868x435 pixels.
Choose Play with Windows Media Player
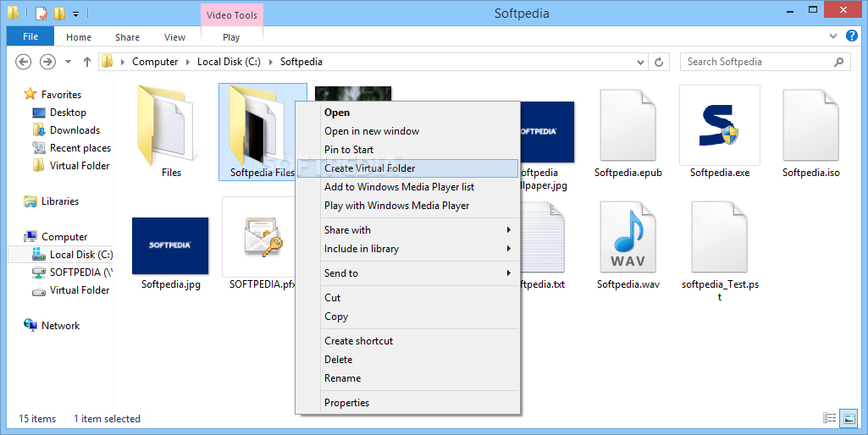click(x=407, y=206)
